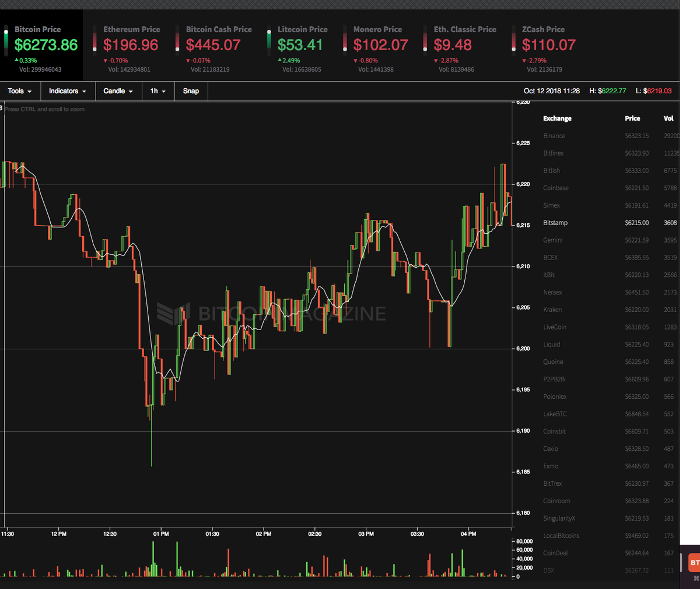The height and width of the screenshot is (589, 700).
Task: Expand the Indicators dropdown
Action: [x=67, y=91]
